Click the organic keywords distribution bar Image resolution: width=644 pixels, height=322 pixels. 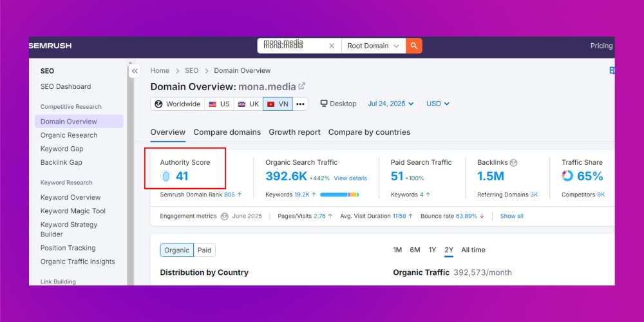coord(339,194)
